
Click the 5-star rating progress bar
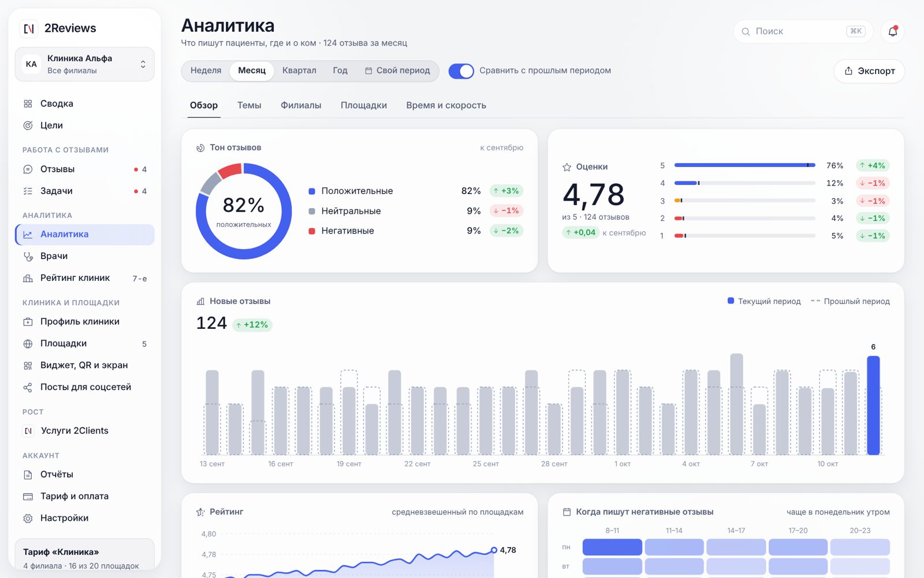[x=745, y=165]
